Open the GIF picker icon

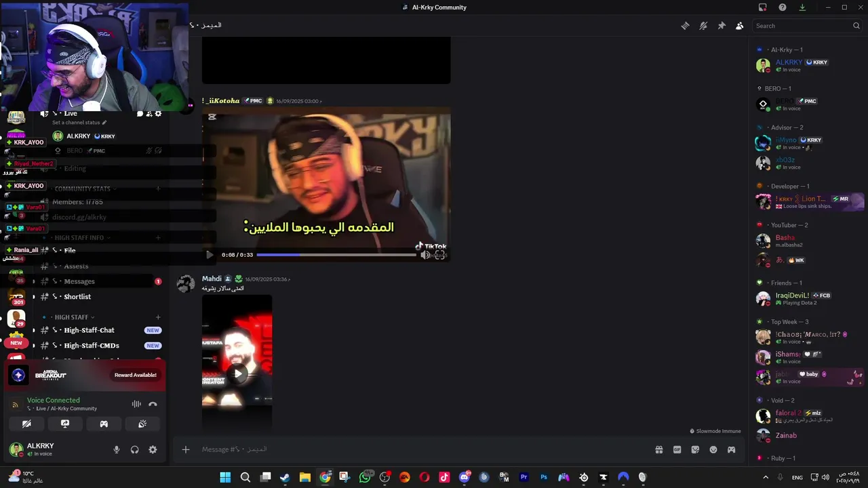point(677,449)
